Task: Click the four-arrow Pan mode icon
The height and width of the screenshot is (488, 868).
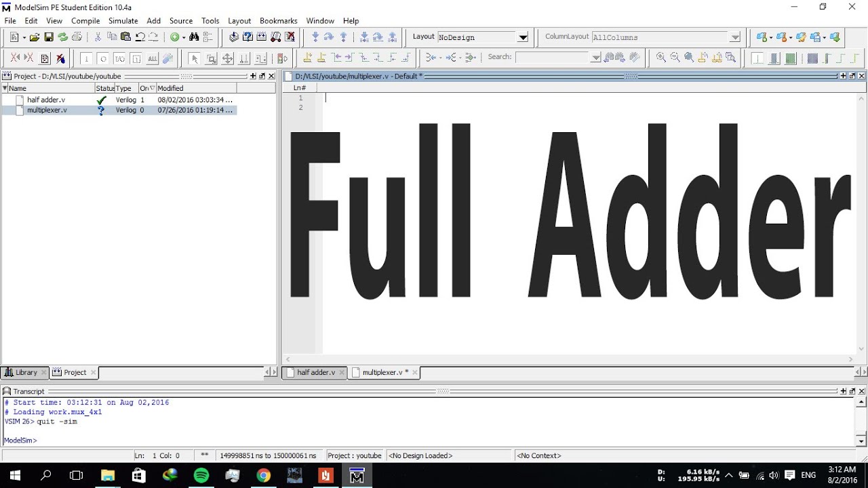Action: coord(228,58)
